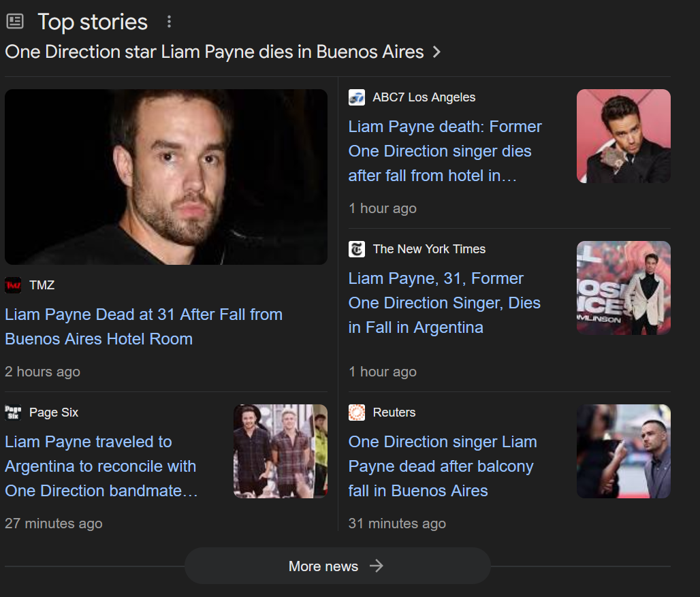Click the 'Top stories' heading text
700x597 pixels.
[93, 22]
